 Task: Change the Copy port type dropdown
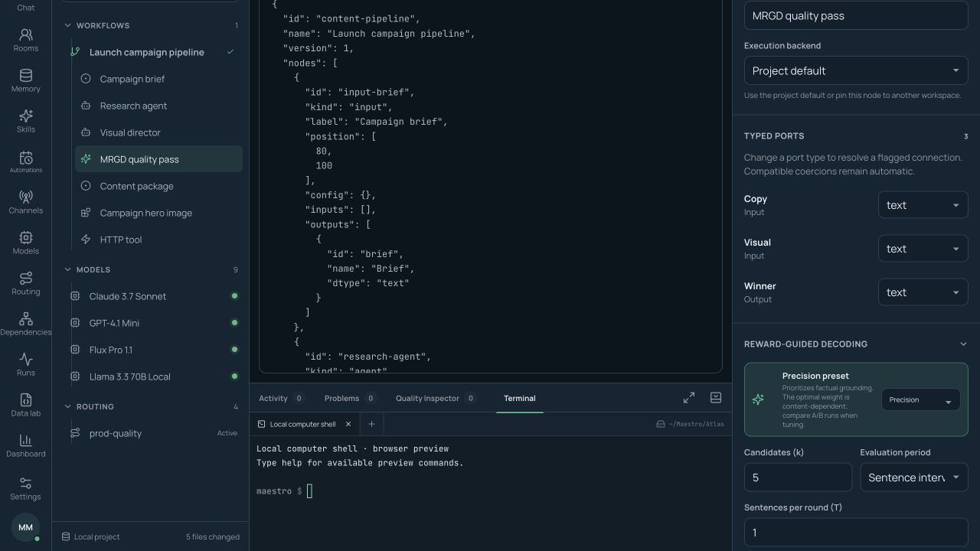coord(923,205)
